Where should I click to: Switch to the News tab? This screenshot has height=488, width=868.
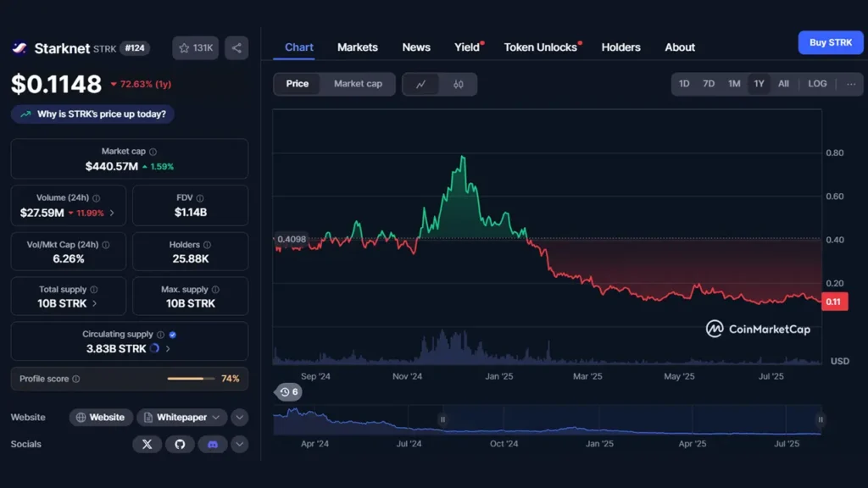tap(416, 47)
